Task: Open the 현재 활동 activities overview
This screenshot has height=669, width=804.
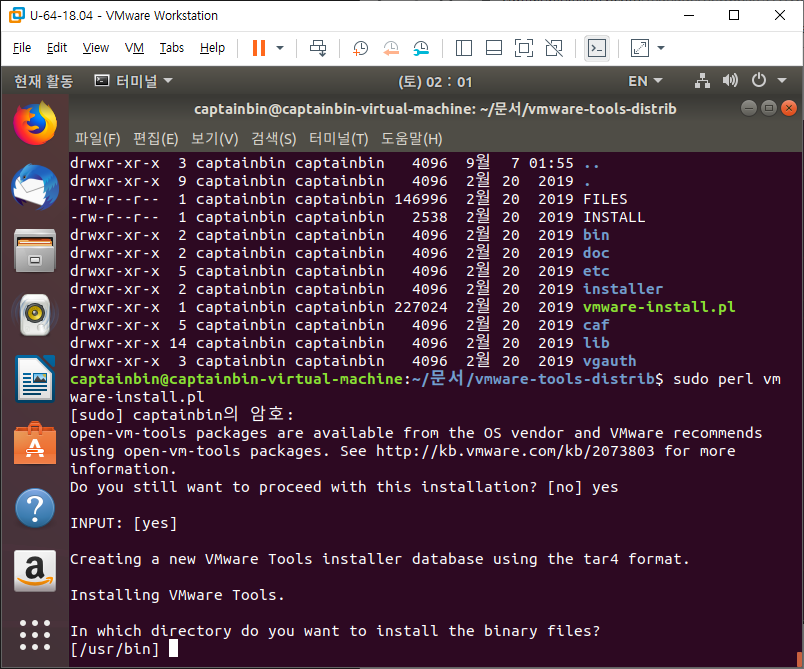Action: pyautogui.click(x=44, y=81)
